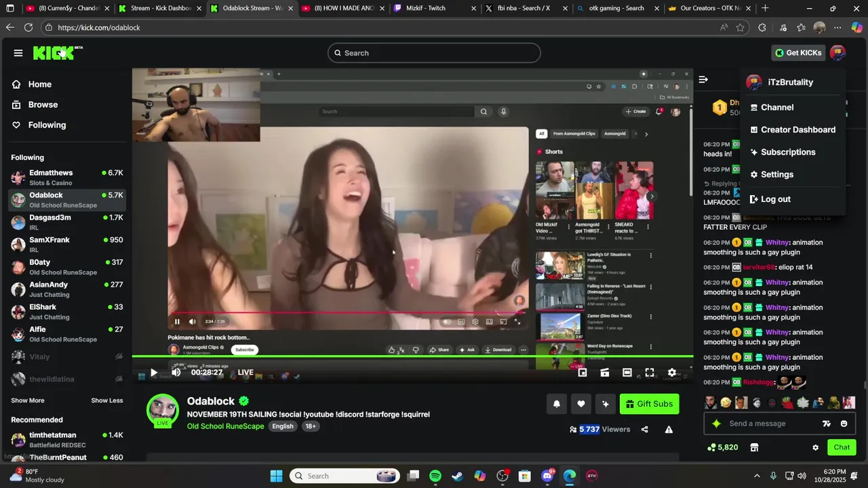This screenshot has height=488, width=868.
Task: Toggle the profile avatar menu
Action: tap(837, 53)
